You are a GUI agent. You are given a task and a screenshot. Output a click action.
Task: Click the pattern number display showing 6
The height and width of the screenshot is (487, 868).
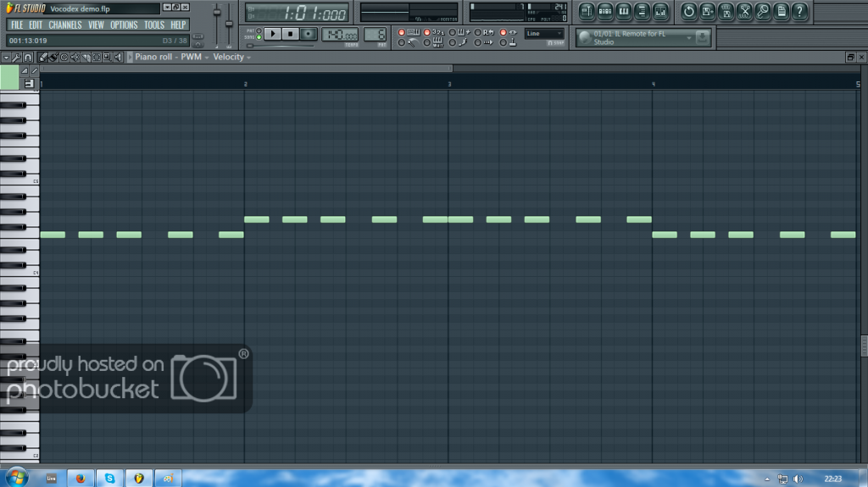click(376, 35)
